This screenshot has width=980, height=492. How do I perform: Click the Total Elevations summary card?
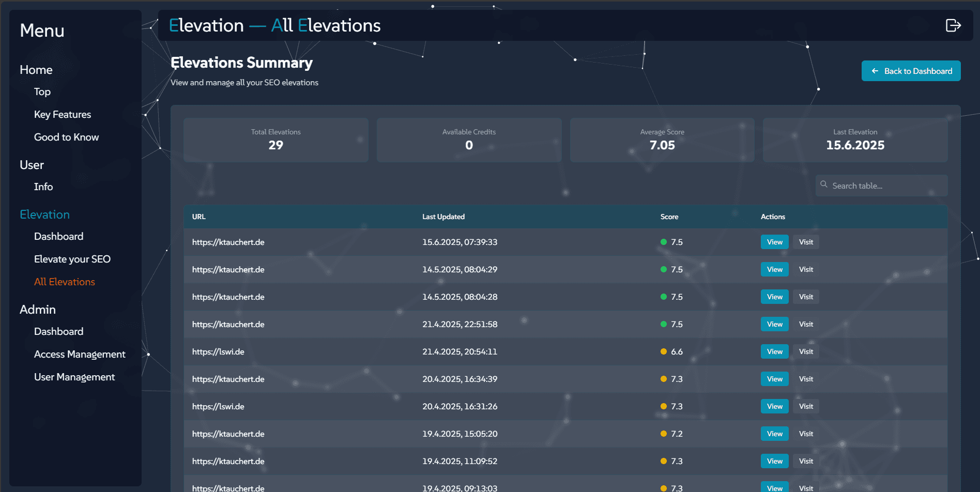pyautogui.click(x=275, y=140)
